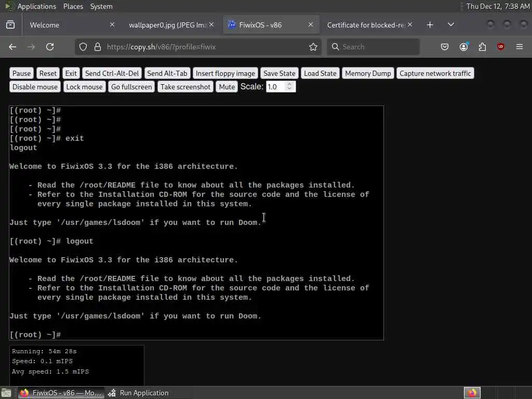Click the 'Avg speed: 1.5 mIPS' text
532x399 pixels.
tap(50, 371)
